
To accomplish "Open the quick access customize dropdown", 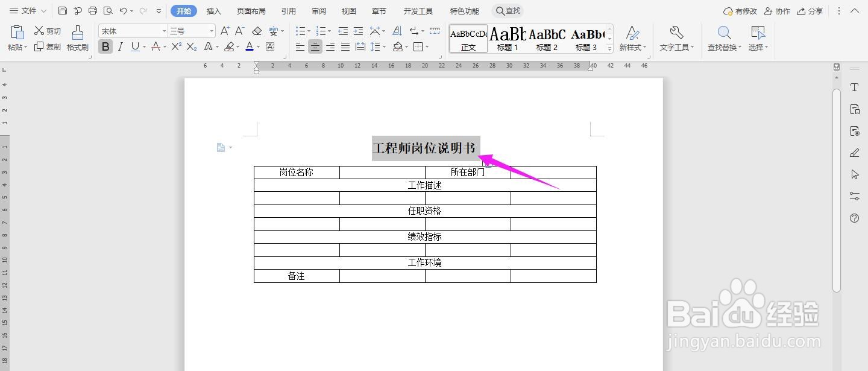I will [159, 11].
